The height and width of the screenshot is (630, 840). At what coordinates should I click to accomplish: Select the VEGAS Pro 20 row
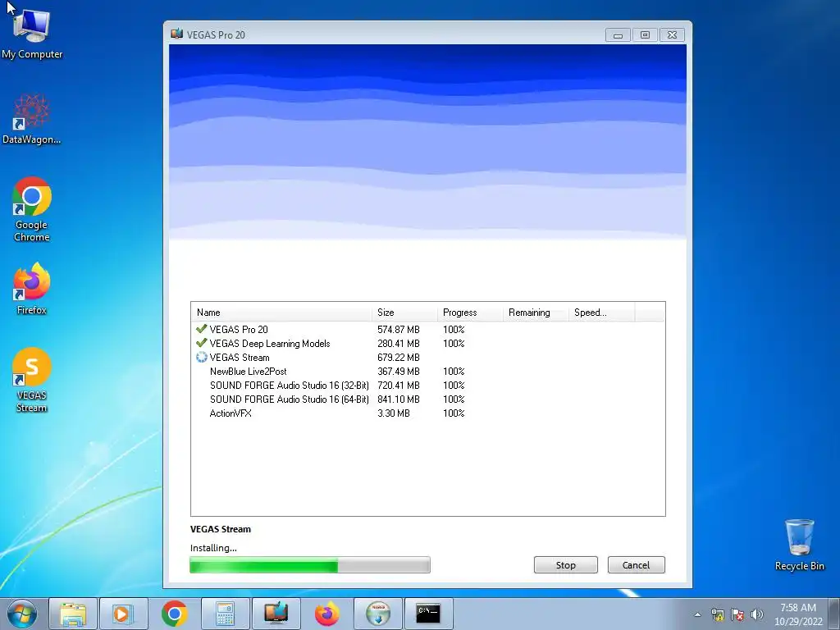coord(427,330)
